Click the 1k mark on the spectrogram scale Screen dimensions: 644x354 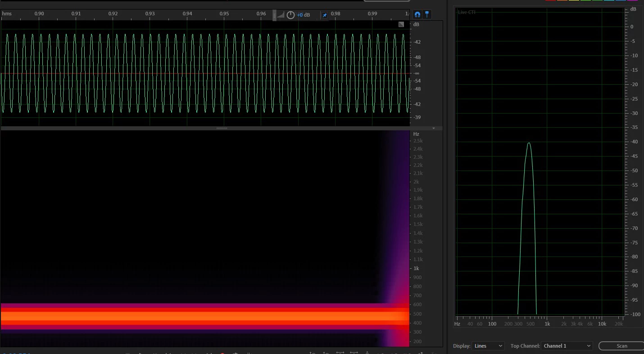coord(416,268)
